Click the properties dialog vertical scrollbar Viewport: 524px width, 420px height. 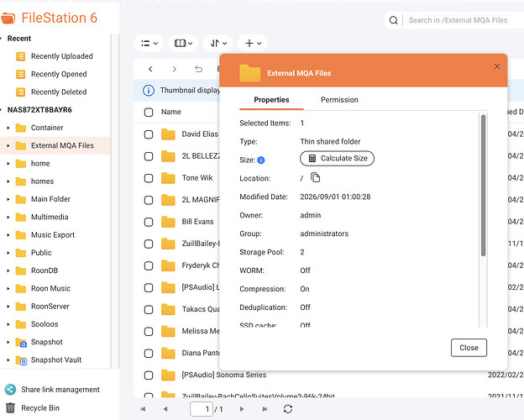click(483, 186)
